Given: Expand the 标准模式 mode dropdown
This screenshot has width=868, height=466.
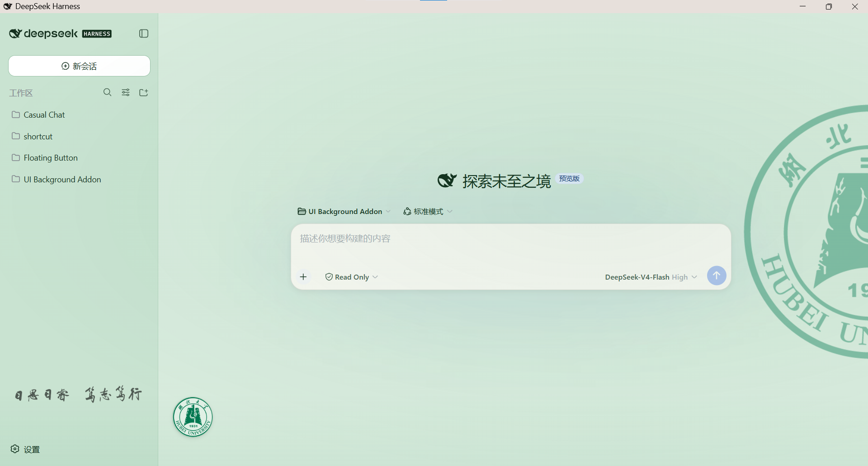Looking at the screenshot, I should 428,211.
